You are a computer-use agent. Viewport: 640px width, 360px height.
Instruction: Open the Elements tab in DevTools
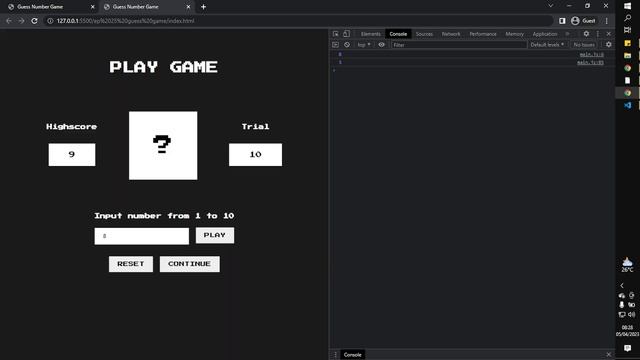[371, 34]
